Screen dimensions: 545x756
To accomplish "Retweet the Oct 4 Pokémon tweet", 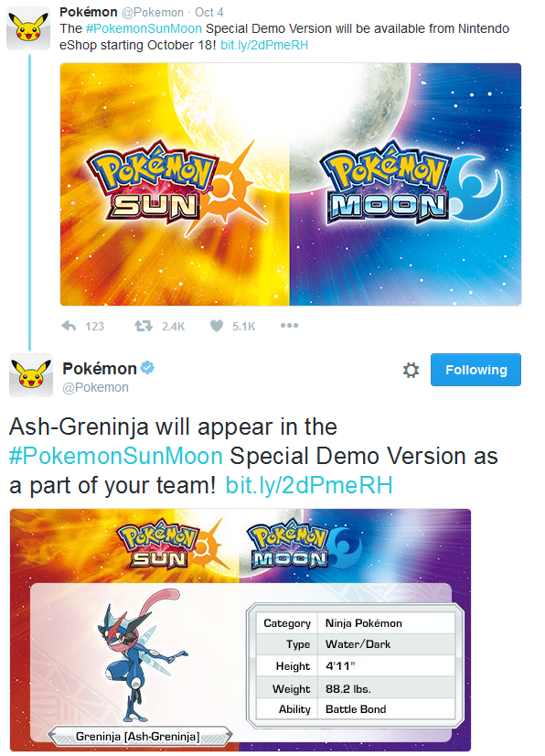I will click(x=144, y=327).
